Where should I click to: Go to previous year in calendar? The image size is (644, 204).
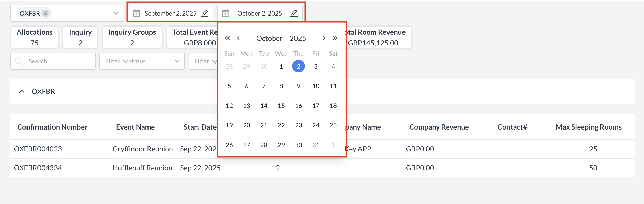(x=227, y=38)
